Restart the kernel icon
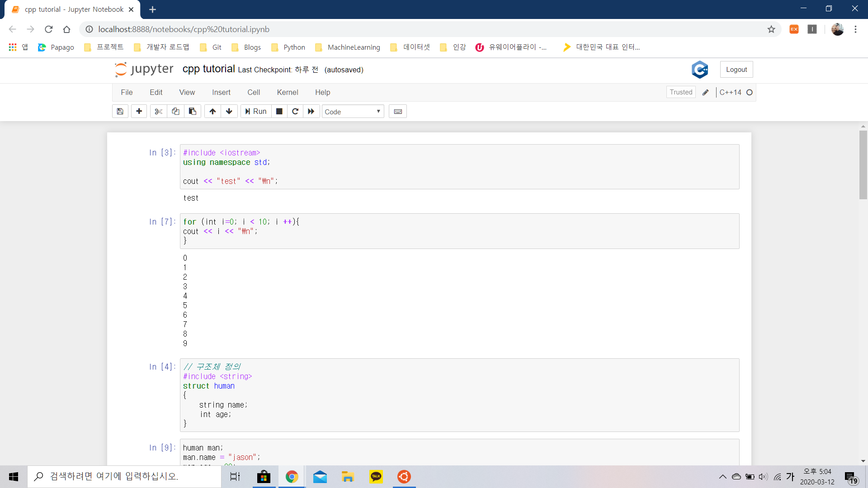This screenshot has height=488, width=868. point(295,111)
